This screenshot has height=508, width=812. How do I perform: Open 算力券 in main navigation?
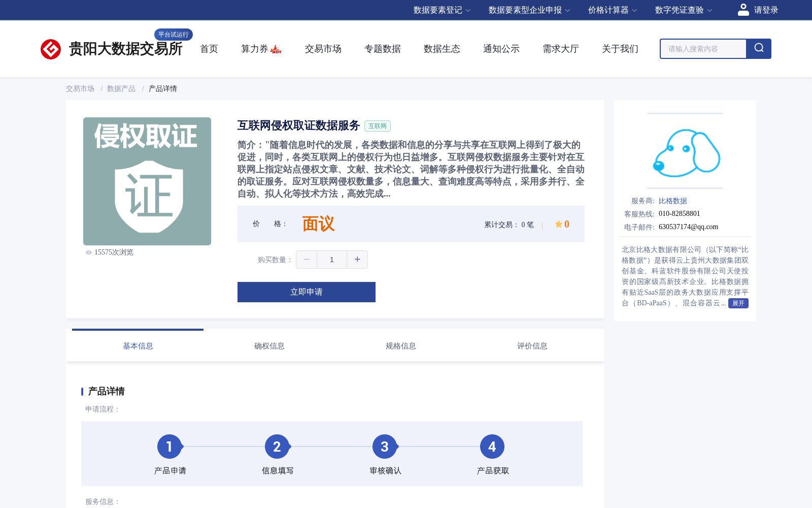[x=254, y=49]
